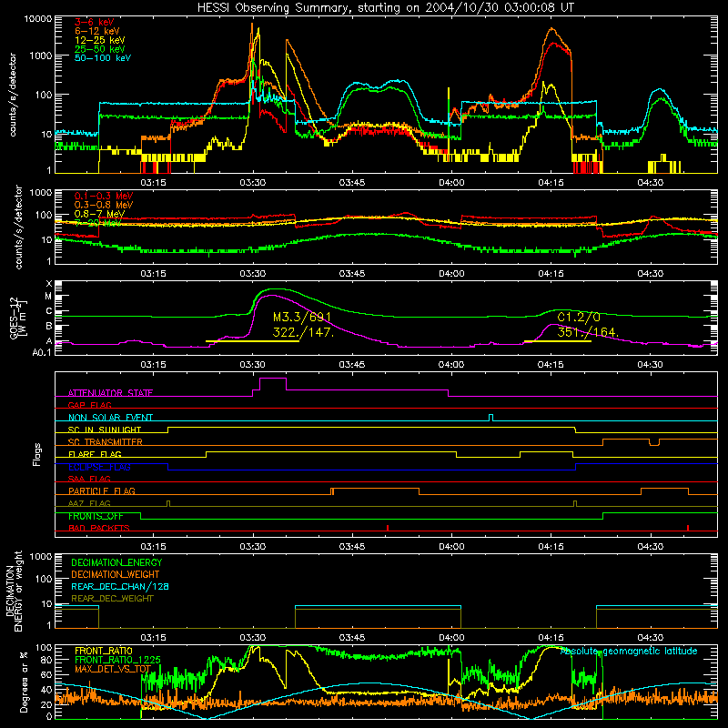Click the C1.2/0 flare annotation
Viewport: 728px width, 728px height.
(x=579, y=317)
